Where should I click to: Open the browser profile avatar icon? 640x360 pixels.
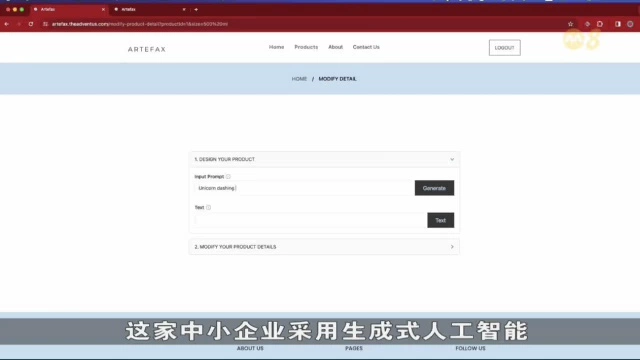click(630, 24)
